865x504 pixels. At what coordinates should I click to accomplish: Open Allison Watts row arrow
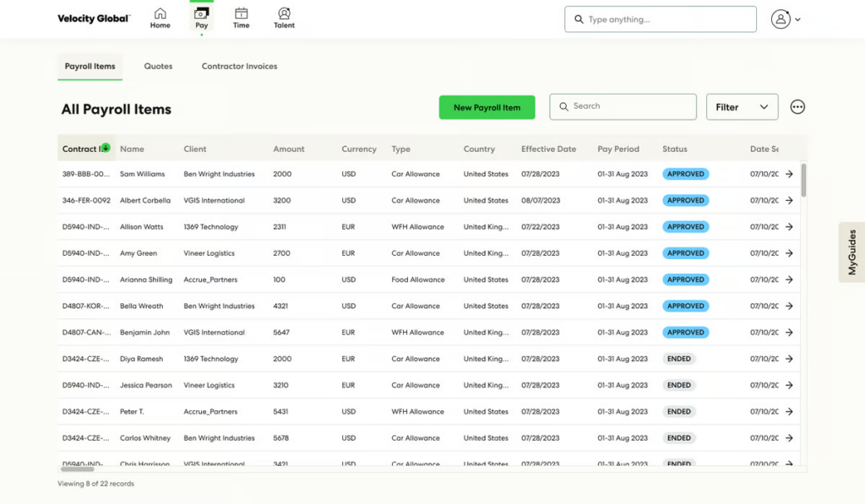(x=790, y=226)
